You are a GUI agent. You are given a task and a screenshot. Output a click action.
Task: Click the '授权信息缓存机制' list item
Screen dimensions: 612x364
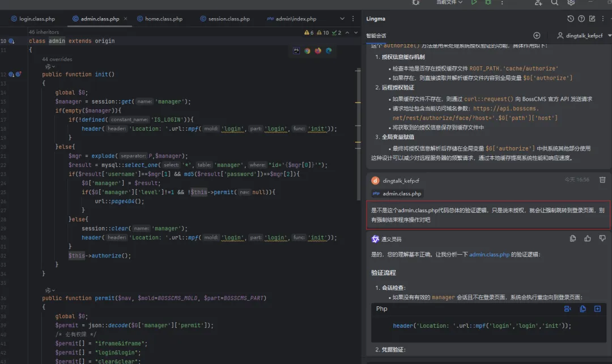click(x=403, y=57)
